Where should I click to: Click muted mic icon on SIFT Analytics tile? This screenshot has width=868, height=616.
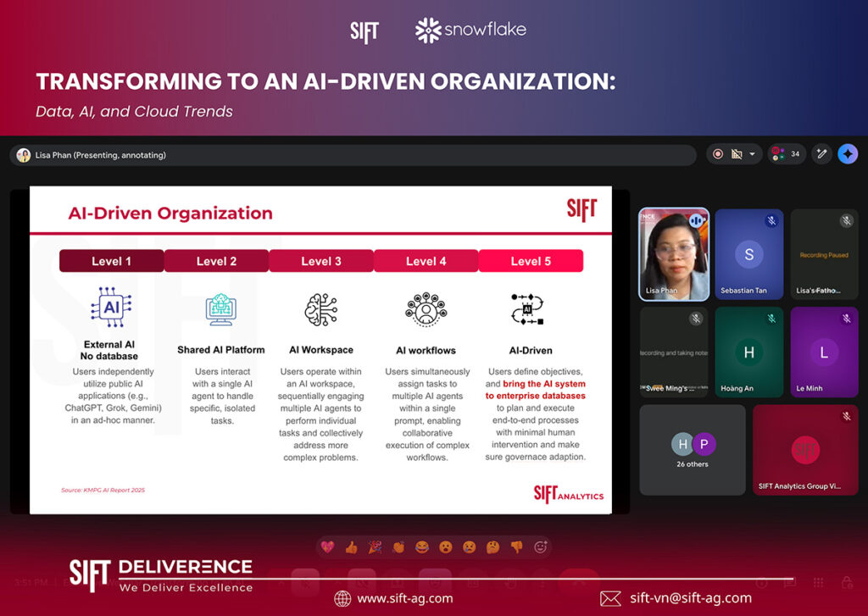(x=847, y=416)
